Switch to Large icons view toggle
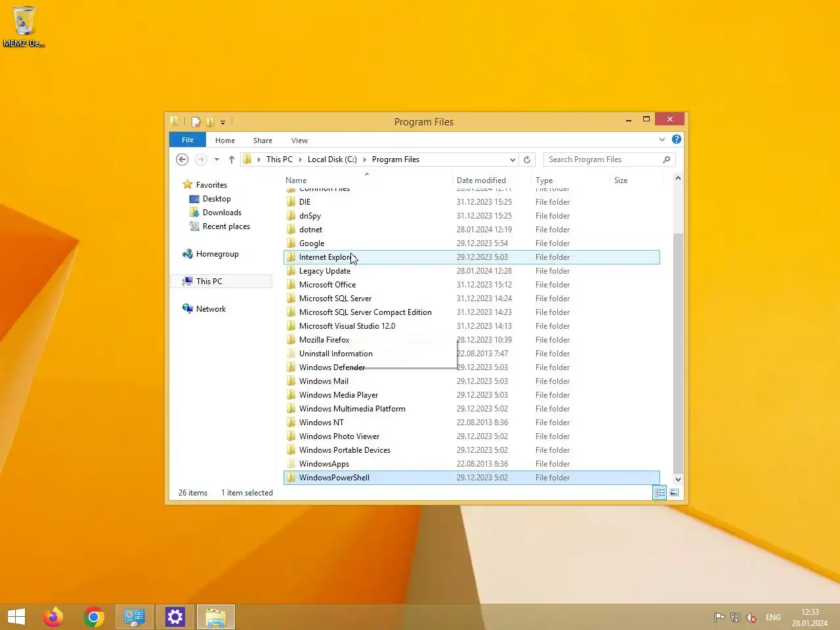Image resolution: width=840 pixels, height=630 pixels. click(x=674, y=493)
